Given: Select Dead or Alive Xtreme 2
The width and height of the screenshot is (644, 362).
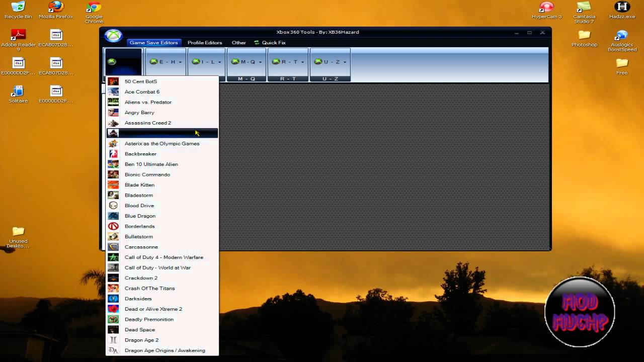Looking at the screenshot, I should tap(162, 309).
